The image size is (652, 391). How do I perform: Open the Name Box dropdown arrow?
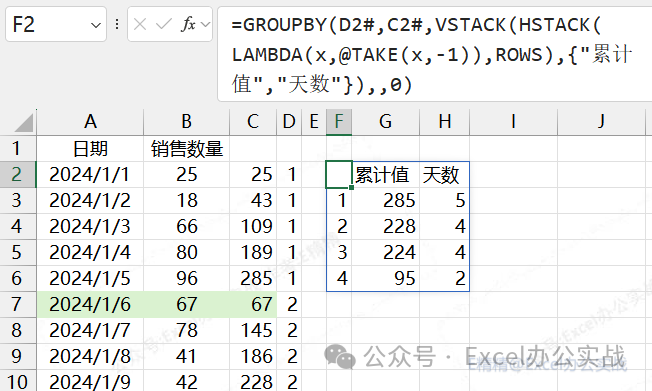click(x=96, y=25)
